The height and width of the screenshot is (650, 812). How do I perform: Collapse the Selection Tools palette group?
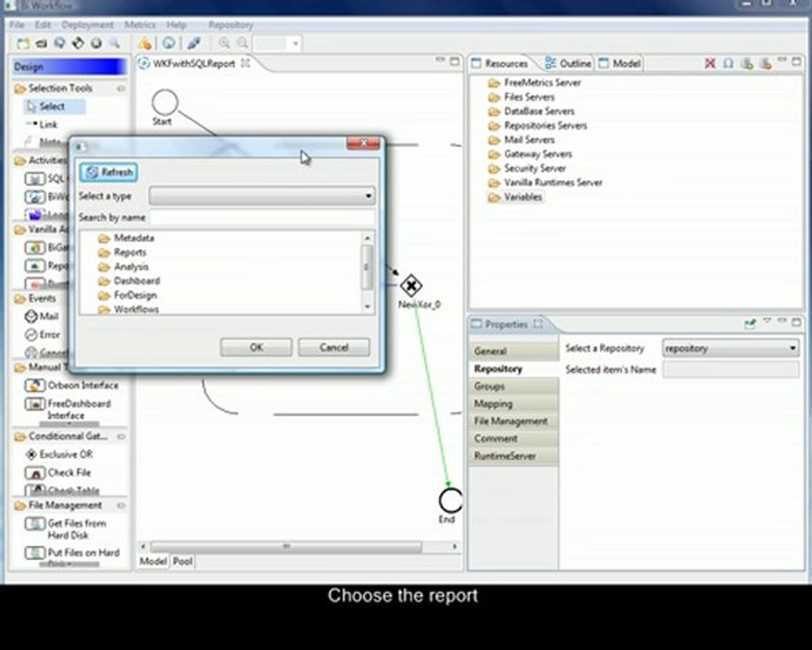tap(121, 88)
